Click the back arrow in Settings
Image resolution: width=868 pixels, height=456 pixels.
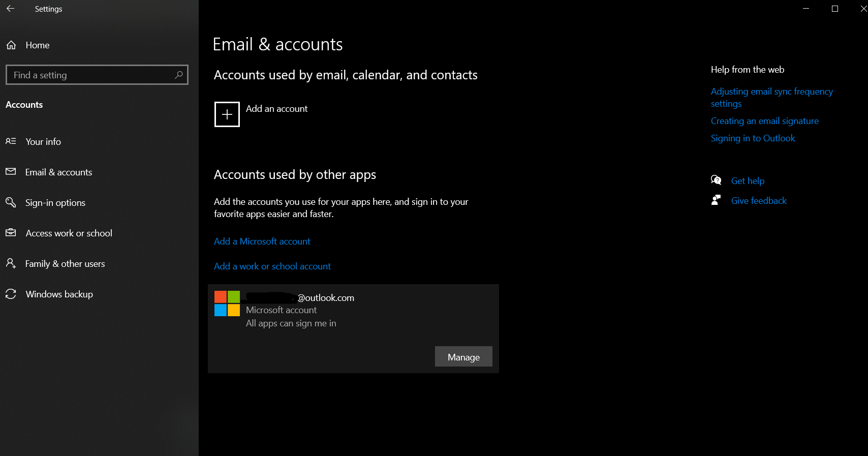pyautogui.click(x=10, y=9)
